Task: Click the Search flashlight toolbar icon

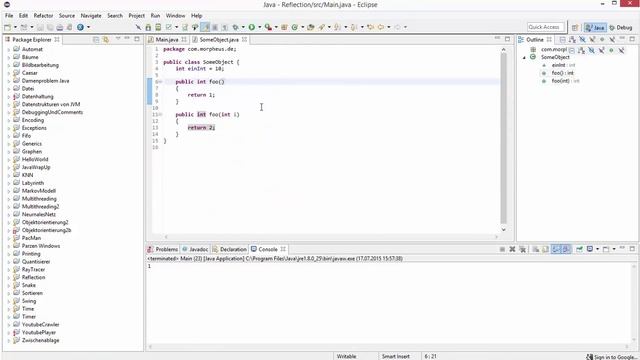Action: tap(322, 27)
